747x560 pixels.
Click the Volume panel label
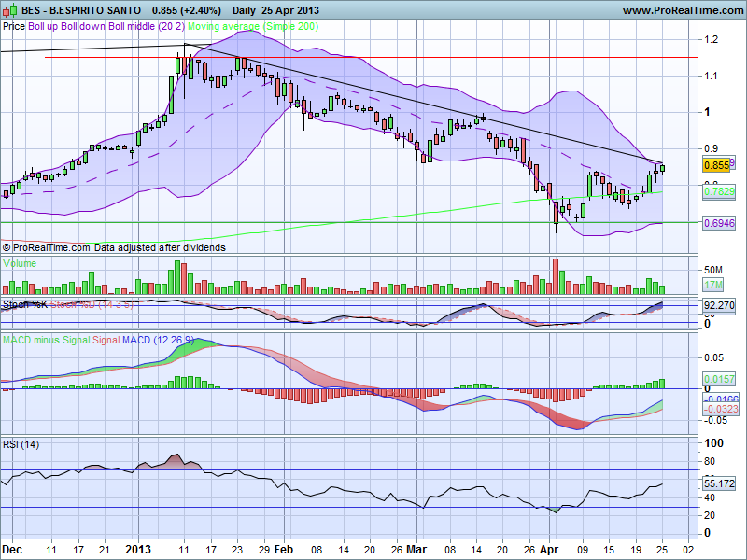(20, 263)
